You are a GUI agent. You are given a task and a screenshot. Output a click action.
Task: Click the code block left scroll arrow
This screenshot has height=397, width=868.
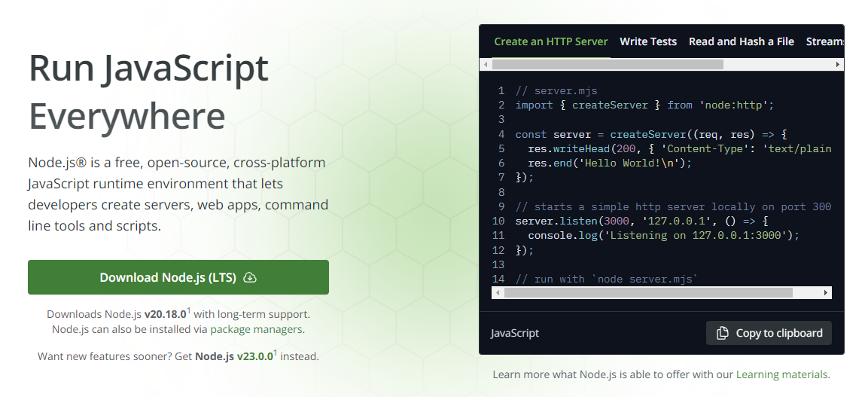[x=498, y=292]
